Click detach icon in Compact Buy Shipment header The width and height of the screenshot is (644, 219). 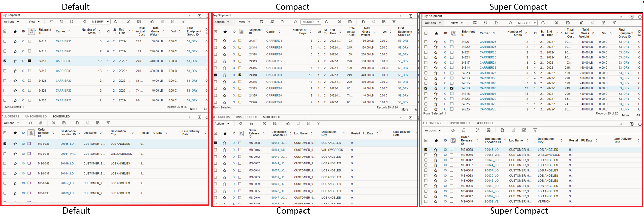(x=410, y=16)
